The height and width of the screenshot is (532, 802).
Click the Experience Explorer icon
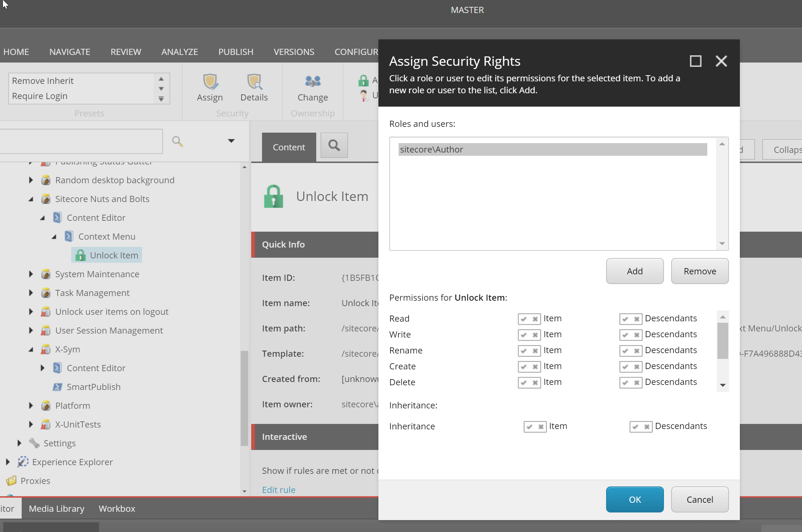(x=23, y=462)
